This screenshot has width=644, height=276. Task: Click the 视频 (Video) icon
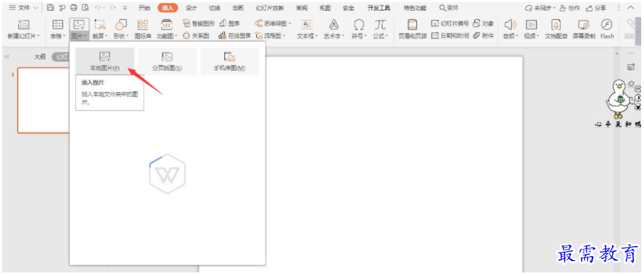pyautogui.click(x=532, y=25)
